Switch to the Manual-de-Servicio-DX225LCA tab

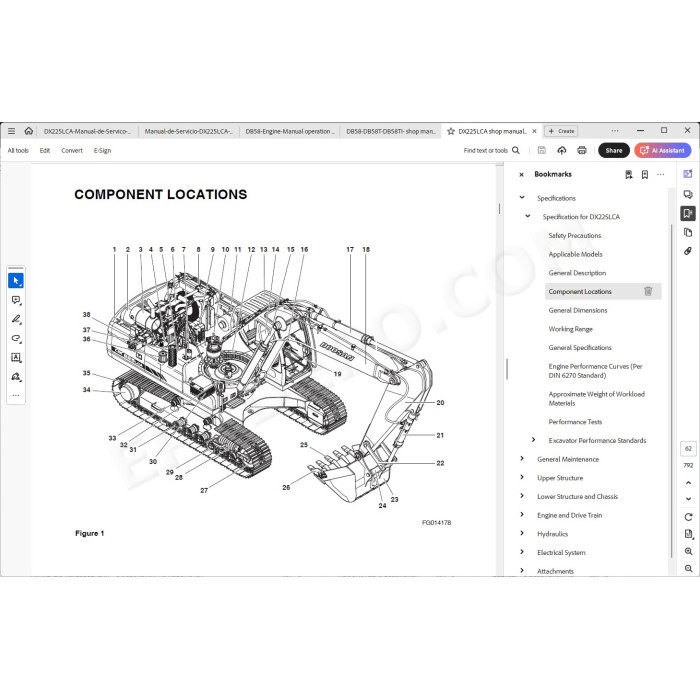(x=189, y=131)
